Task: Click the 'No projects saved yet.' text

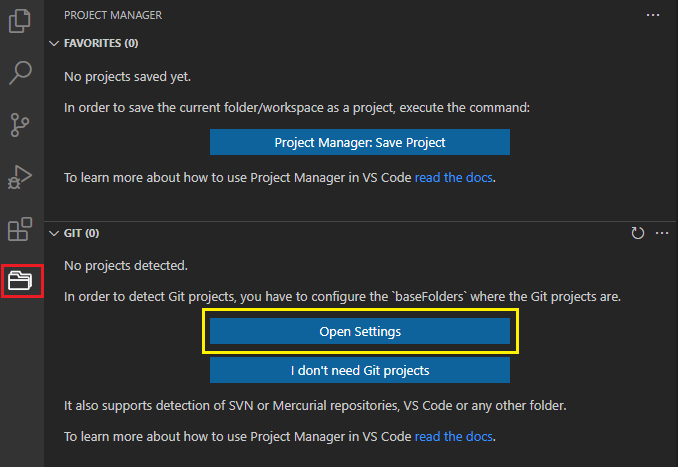Action: pyautogui.click(x=128, y=77)
